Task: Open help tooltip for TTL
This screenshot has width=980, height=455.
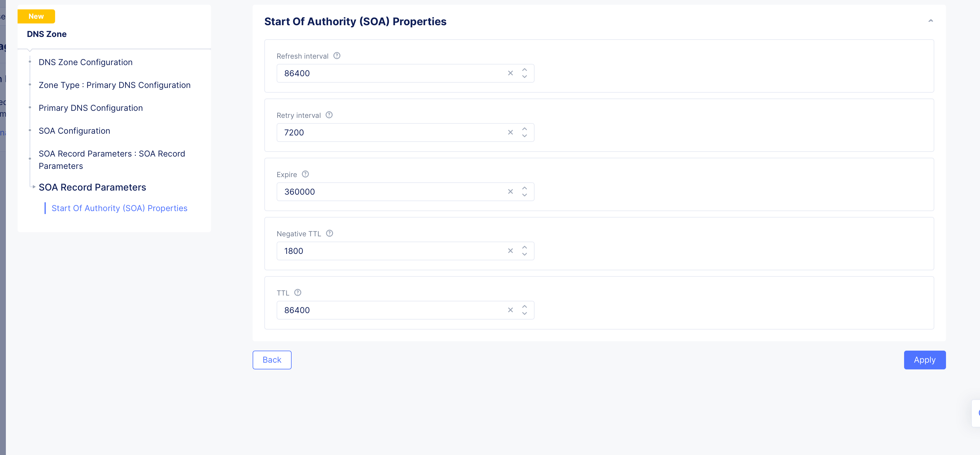Action: [x=298, y=293]
